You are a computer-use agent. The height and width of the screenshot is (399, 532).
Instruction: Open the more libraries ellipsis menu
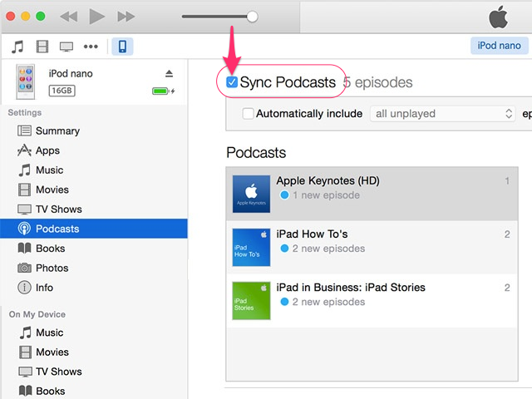coord(91,46)
